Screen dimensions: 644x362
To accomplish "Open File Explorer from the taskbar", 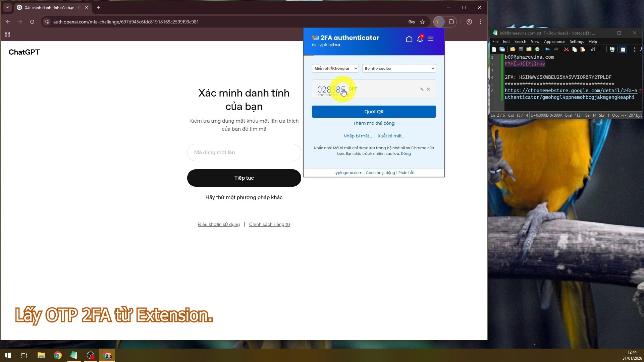I will (41, 355).
